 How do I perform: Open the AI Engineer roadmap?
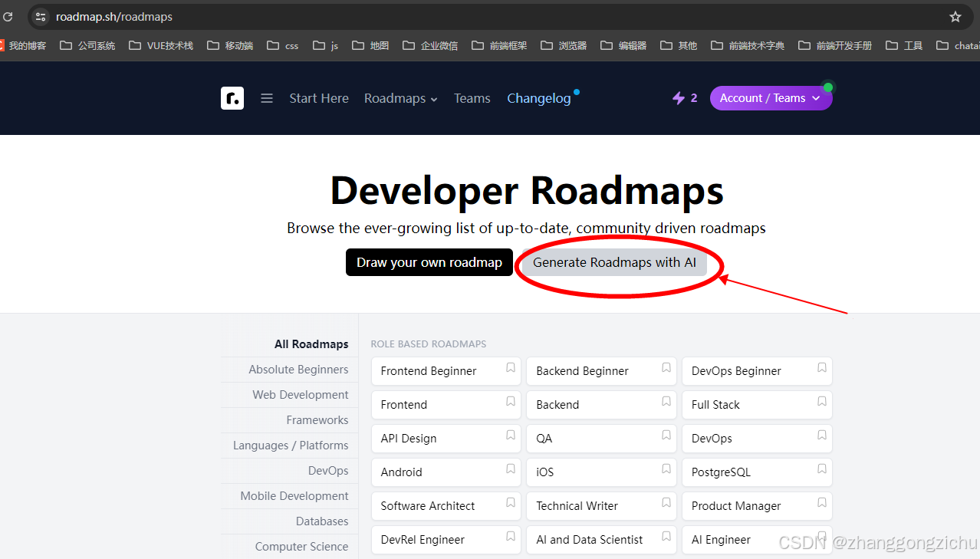click(x=757, y=540)
